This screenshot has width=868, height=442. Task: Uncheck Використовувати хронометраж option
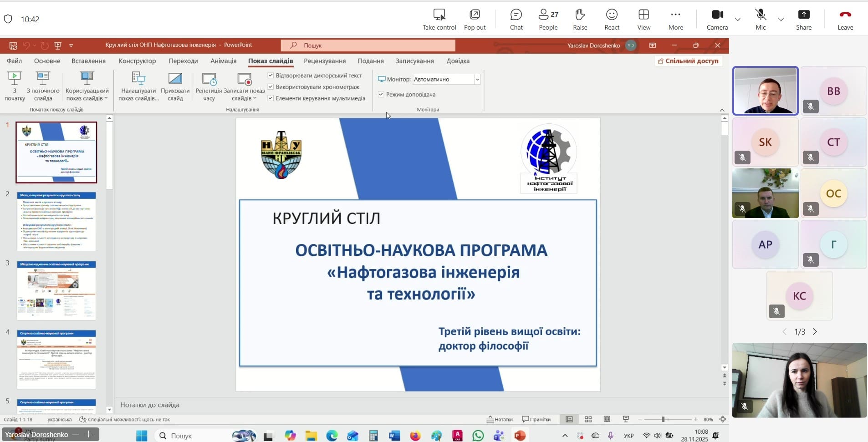pyautogui.click(x=271, y=86)
